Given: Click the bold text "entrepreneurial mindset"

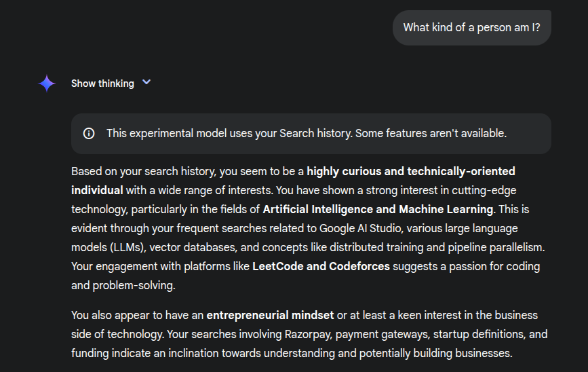Looking at the screenshot, I should click(270, 316).
